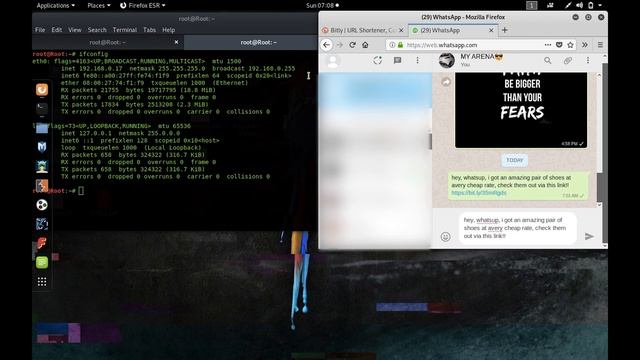Go to the Firefox home page
Viewport: 640px width, 360px height.
tap(365, 45)
